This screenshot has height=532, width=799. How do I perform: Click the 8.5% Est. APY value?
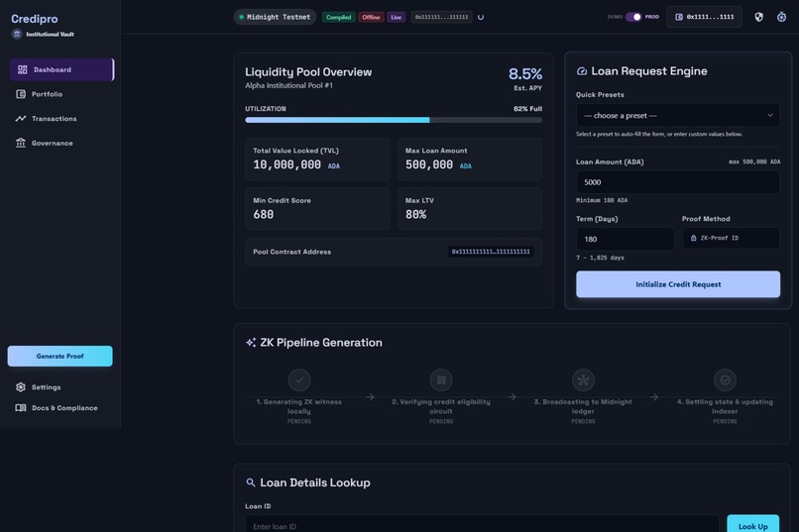click(x=524, y=74)
